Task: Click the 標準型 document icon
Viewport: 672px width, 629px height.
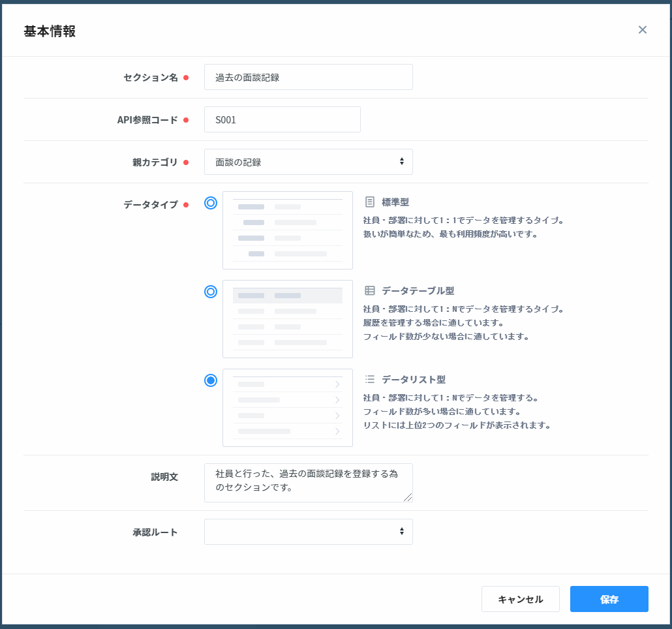Action: point(370,202)
